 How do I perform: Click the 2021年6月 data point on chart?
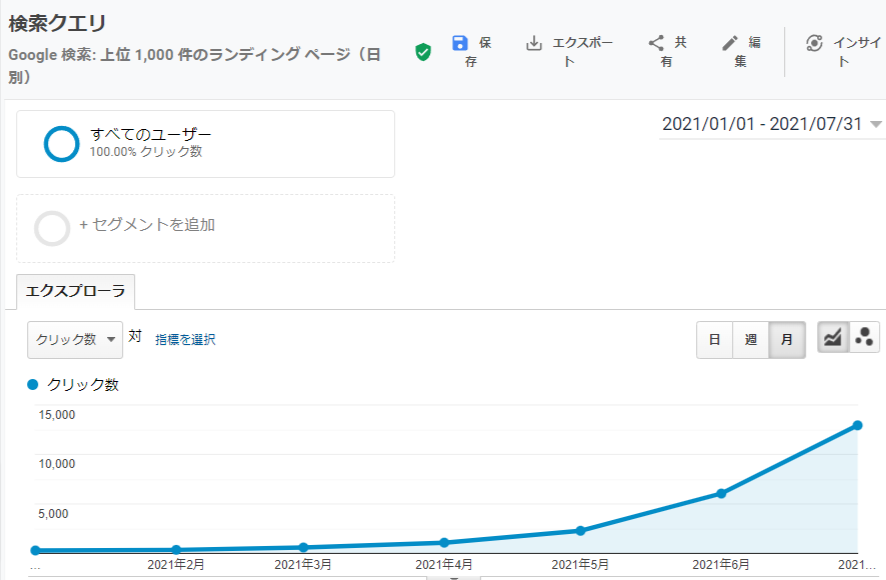(x=721, y=494)
